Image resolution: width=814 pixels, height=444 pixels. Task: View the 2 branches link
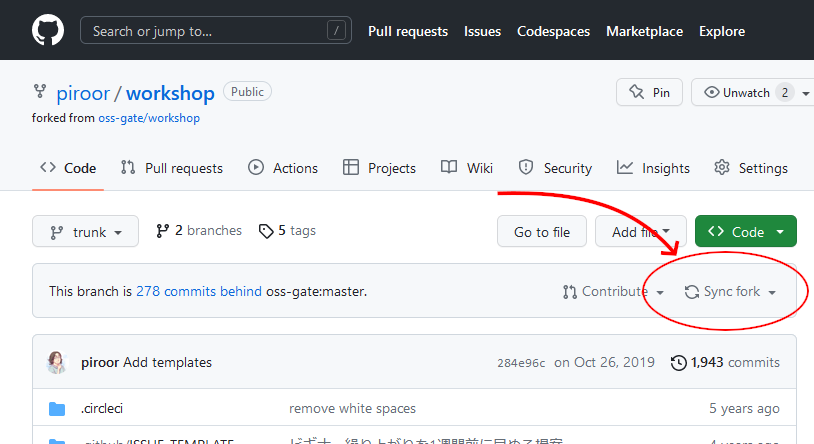[x=199, y=231]
